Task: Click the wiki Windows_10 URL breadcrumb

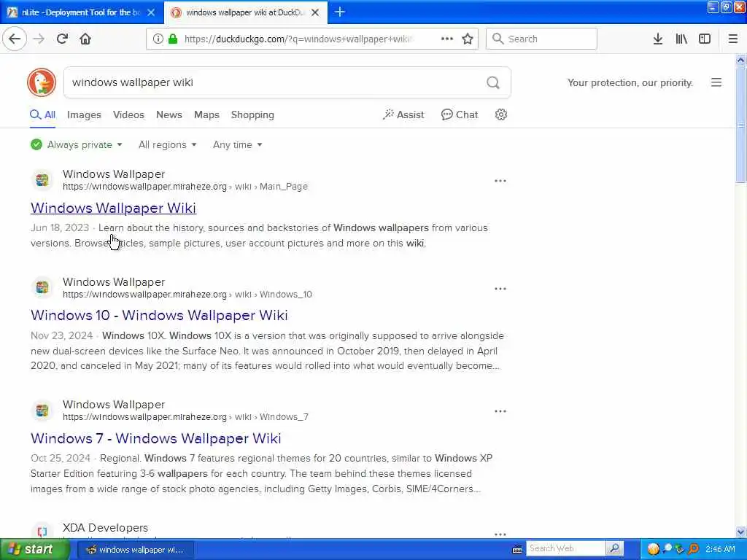Action: pos(187,295)
